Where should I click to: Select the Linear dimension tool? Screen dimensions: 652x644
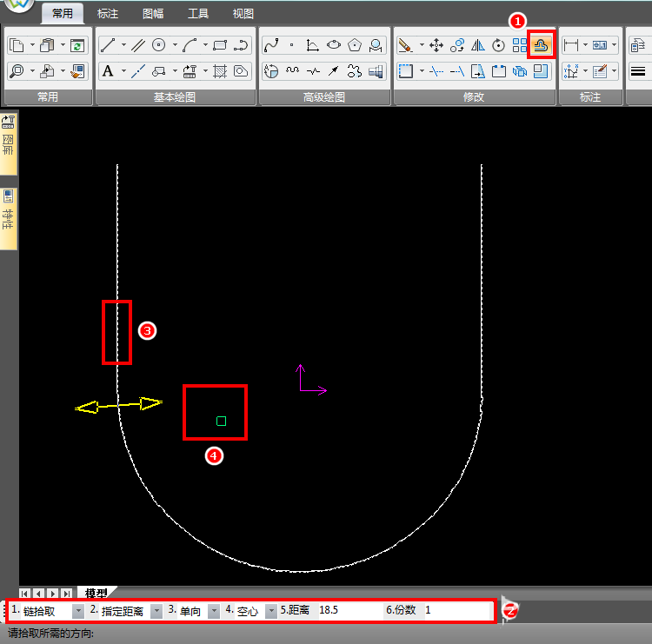[x=571, y=45]
